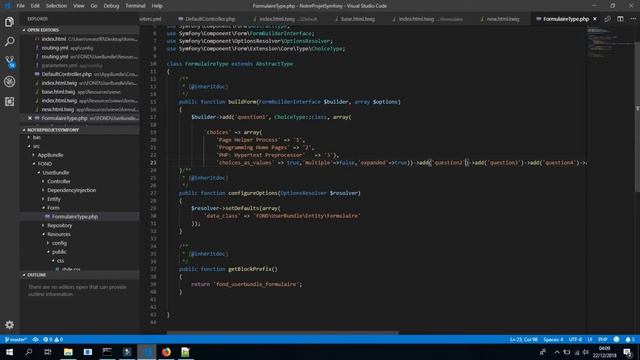The image size is (640, 360).
Task: Open the Go menu
Action: (x=94, y=6)
